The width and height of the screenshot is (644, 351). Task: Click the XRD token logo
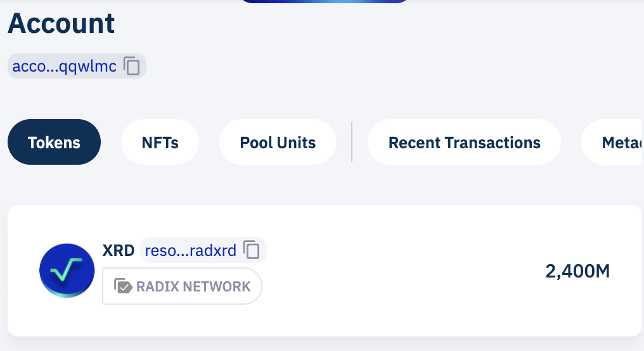point(67,271)
